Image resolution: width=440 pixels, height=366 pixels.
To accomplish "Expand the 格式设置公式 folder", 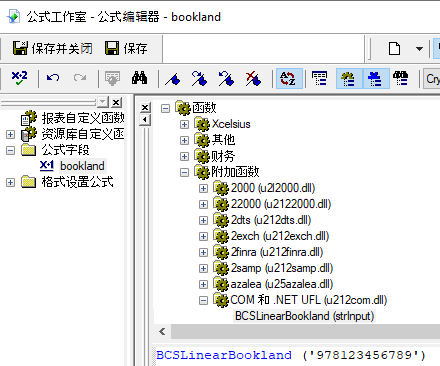I will (x=11, y=182).
